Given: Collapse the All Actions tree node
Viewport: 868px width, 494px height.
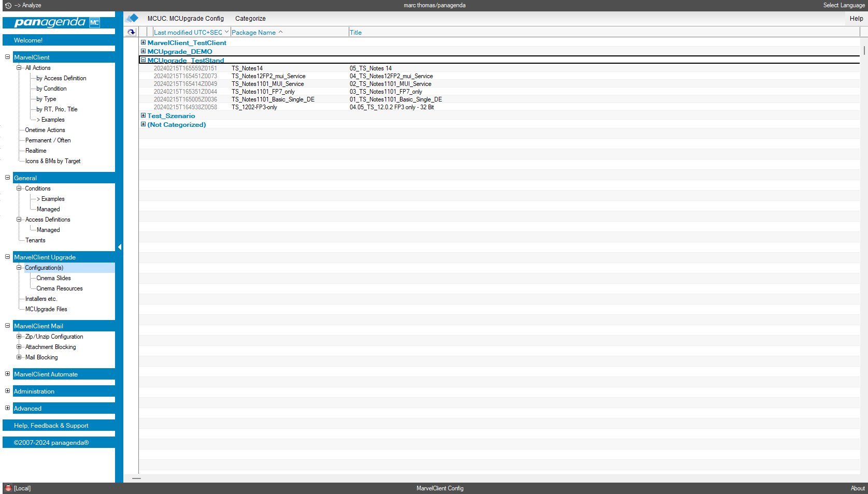Looking at the screenshot, I should (19, 68).
